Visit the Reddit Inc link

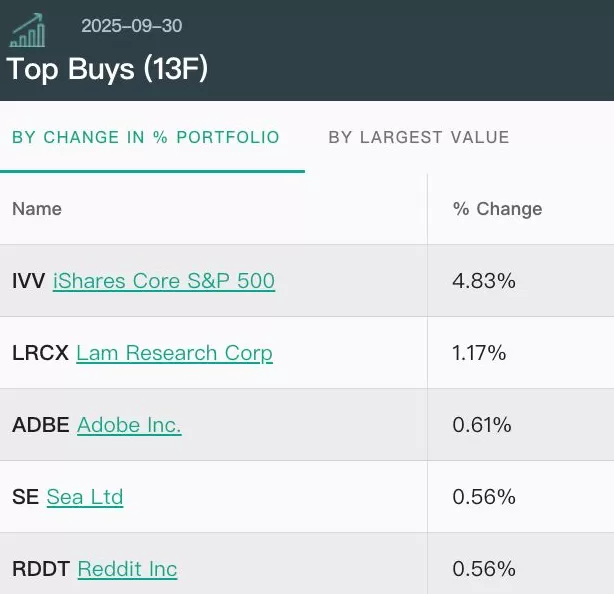127,569
